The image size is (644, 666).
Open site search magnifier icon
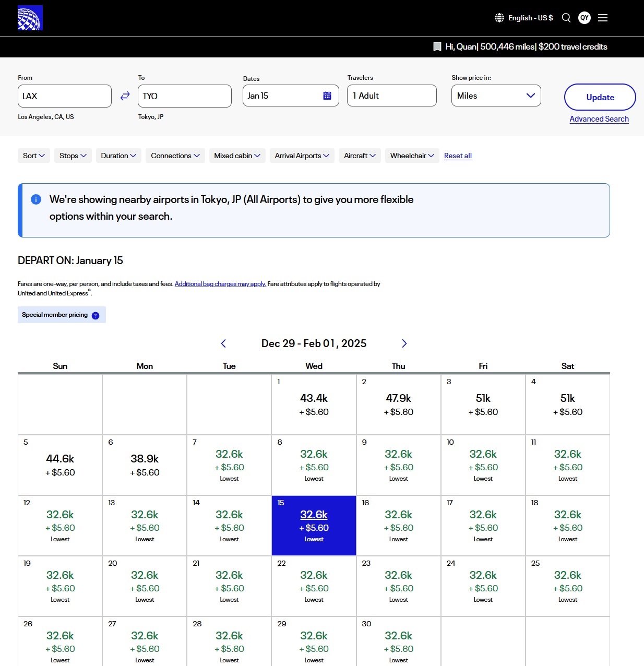566,18
